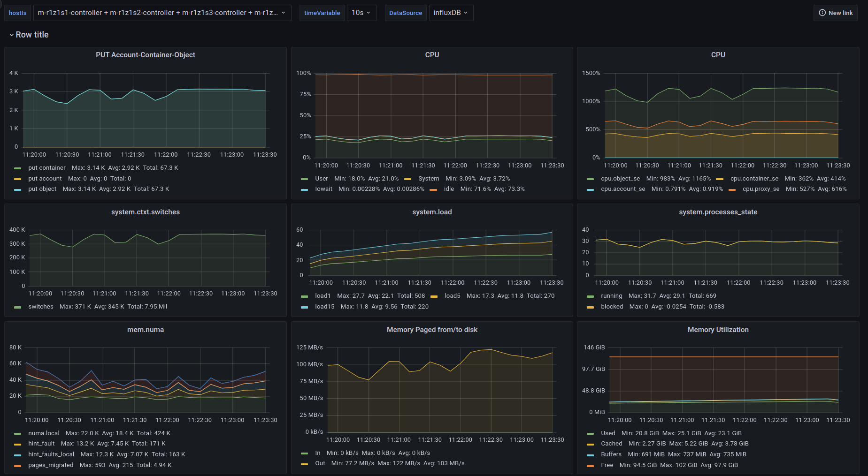
Task: Click the load5 legend color marker
Action: [434, 296]
